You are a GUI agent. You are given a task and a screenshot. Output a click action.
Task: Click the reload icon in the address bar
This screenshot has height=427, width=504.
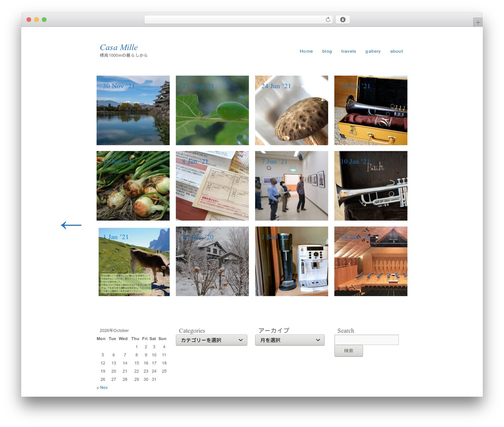click(x=328, y=20)
